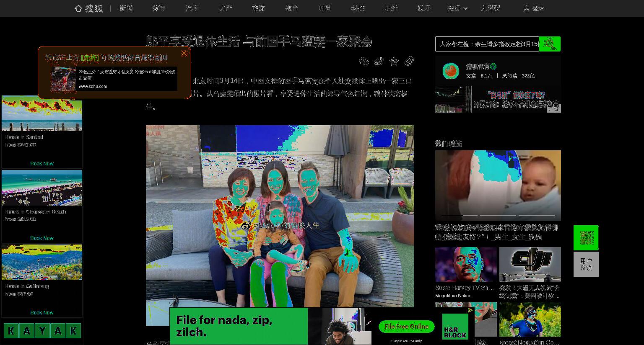Click the green search magnifier button

(x=550, y=44)
